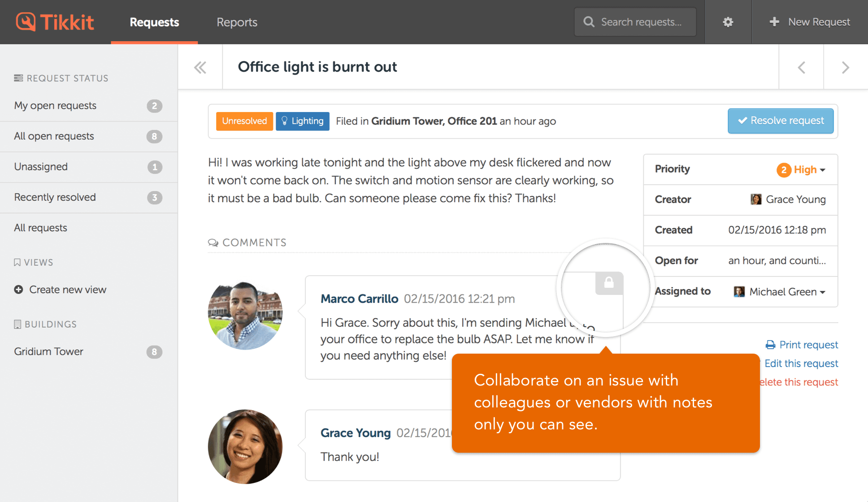Switch to the Reports tab
Image resolution: width=868 pixels, height=502 pixels.
click(237, 22)
